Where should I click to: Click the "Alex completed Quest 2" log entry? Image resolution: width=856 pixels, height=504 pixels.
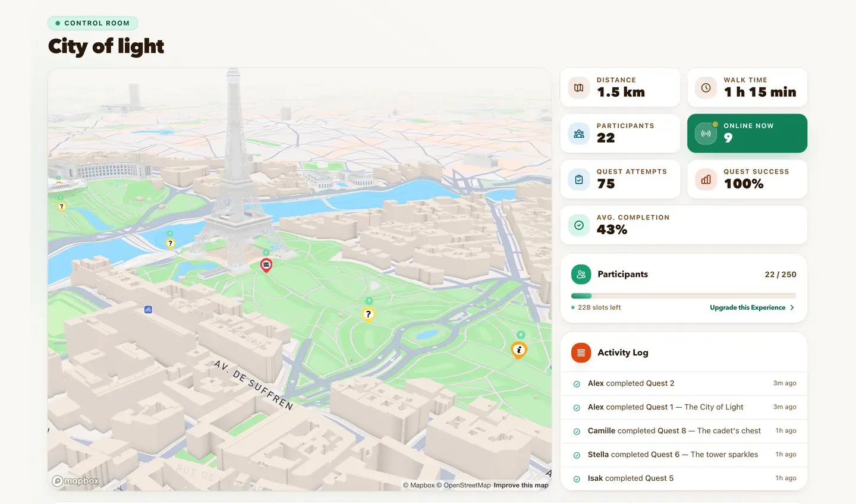pos(684,383)
